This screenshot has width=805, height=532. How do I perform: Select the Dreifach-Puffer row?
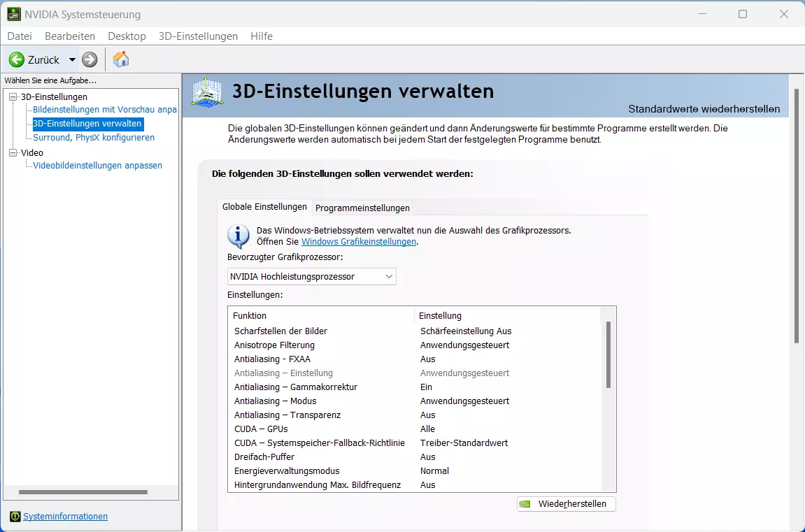414,457
